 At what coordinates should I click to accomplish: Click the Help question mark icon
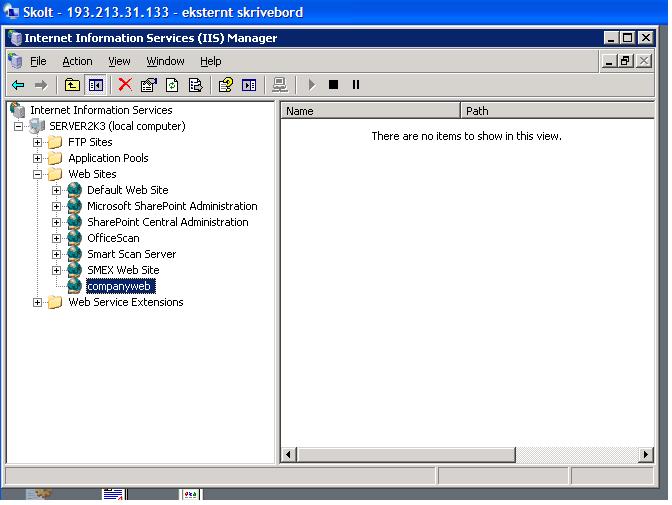coord(225,85)
